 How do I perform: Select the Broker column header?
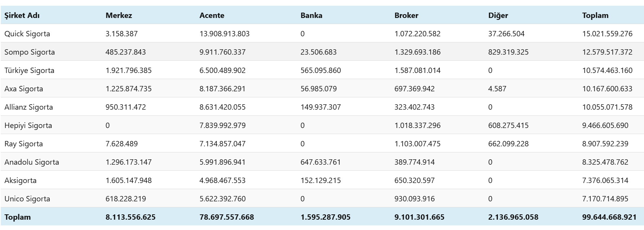click(x=406, y=15)
